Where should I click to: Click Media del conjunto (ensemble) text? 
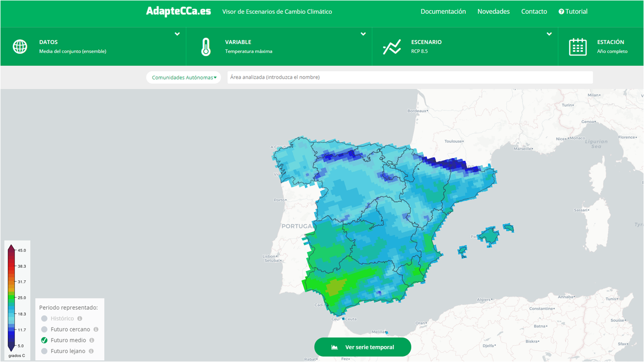[73, 51]
